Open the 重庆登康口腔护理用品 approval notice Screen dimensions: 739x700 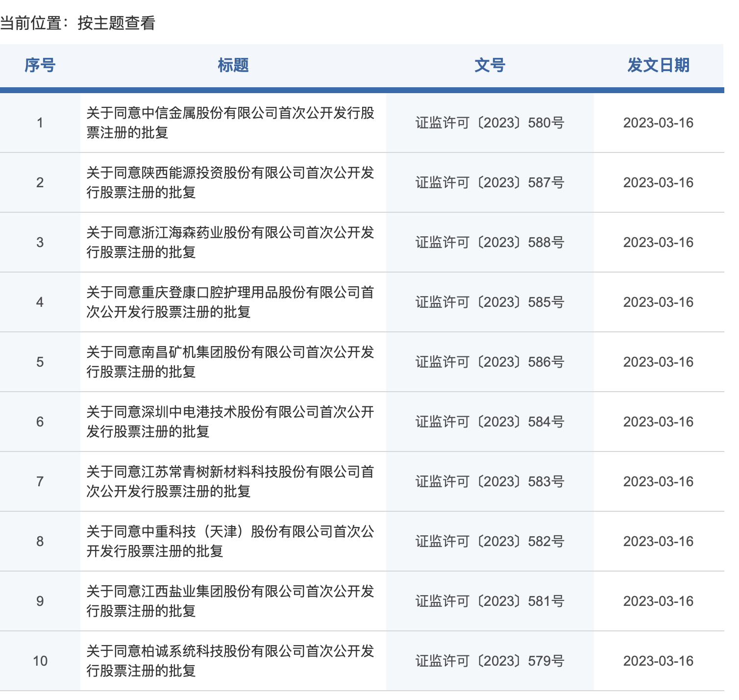[x=230, y=302]
